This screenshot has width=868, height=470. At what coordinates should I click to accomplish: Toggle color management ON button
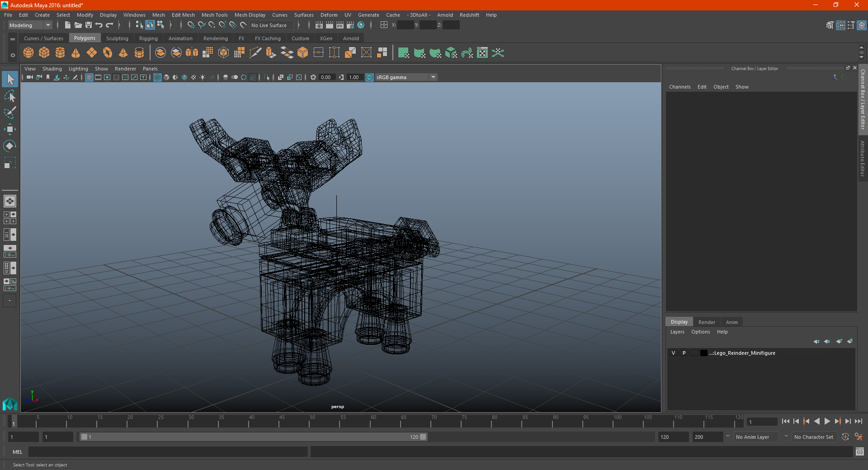[x=369, y=77]
